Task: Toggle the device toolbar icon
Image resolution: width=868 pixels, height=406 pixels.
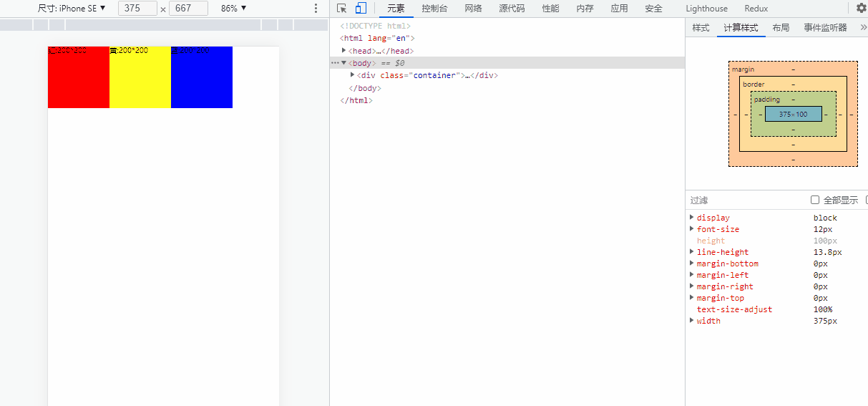Action: coord(361,9)
